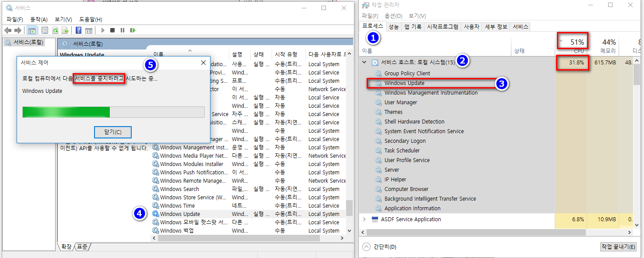This screenshot has height=258, width=644.
Task: Click the sort chevron above CPU column
Action: coord(562,41)
